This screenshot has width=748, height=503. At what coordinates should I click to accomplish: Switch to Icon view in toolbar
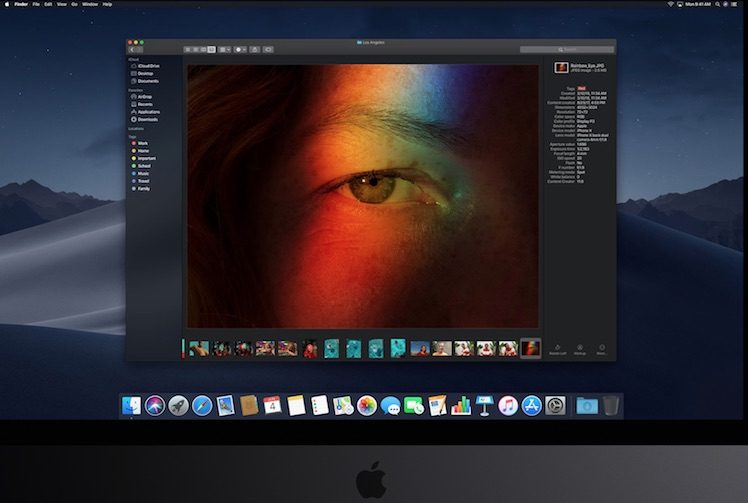[x=187, y=49]
